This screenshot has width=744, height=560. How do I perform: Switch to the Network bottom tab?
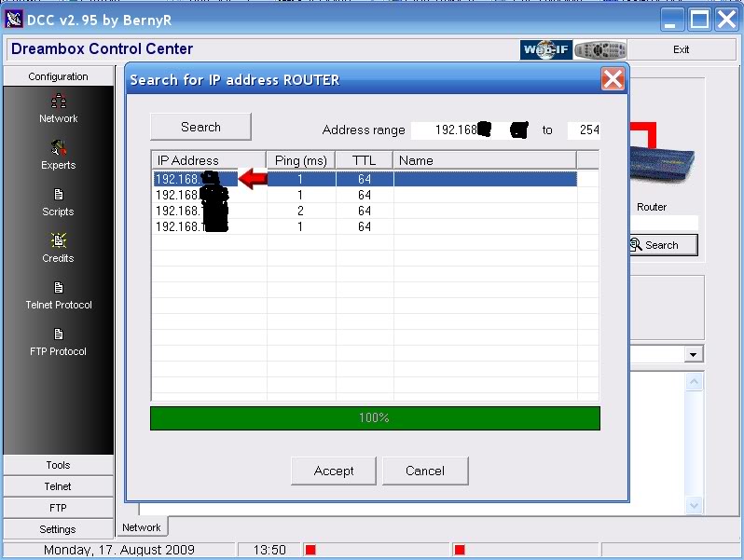click(142, 527)
